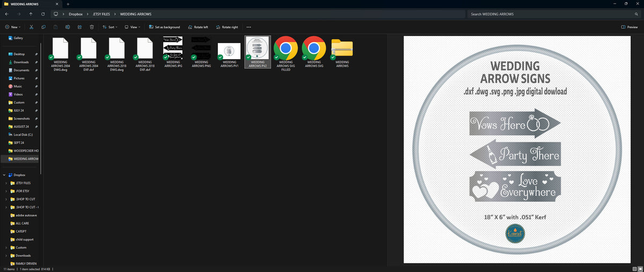Viewport: 644px width, 272px height.
Task: Click the Share icon in the toolbar
Action: click(x=80, y=27)
